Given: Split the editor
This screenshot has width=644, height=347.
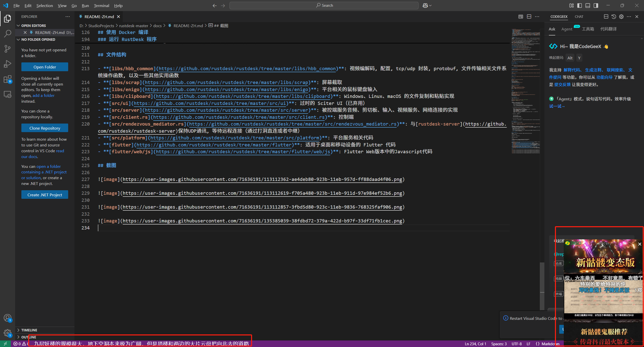Looking at the screenshot, I should (529, 17).
